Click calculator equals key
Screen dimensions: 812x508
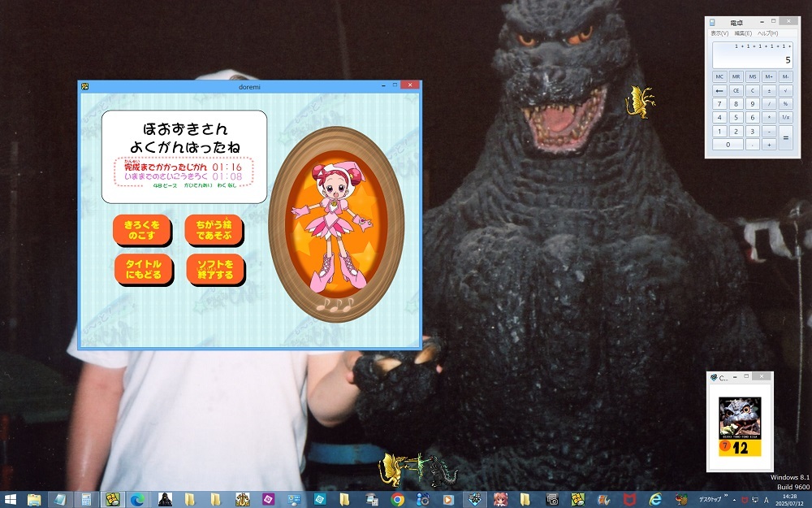click(x=785, y=138)
